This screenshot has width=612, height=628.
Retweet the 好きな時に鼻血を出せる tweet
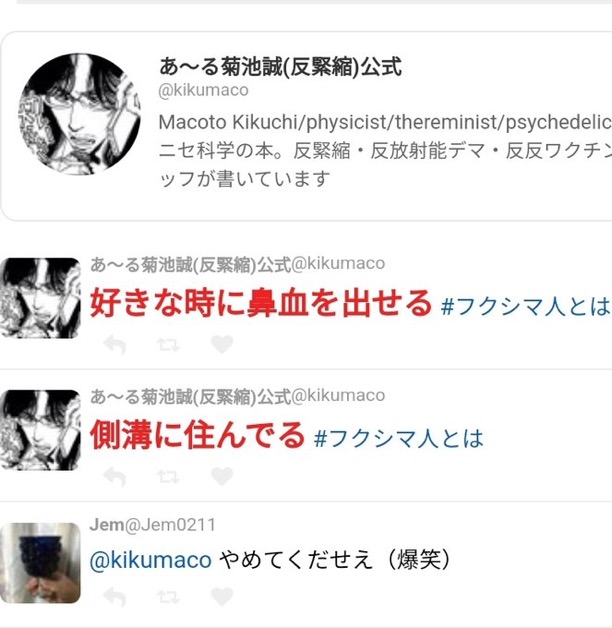click(168, 344)
